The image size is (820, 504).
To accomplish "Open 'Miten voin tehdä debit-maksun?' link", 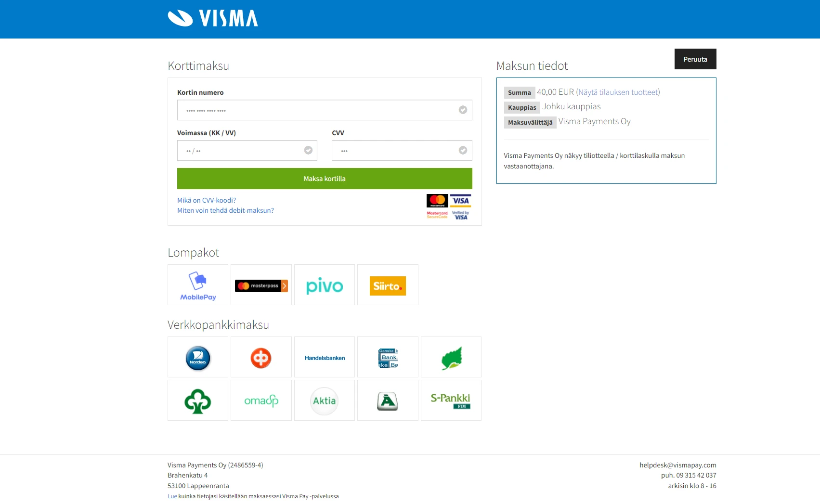I will (225, 210).
